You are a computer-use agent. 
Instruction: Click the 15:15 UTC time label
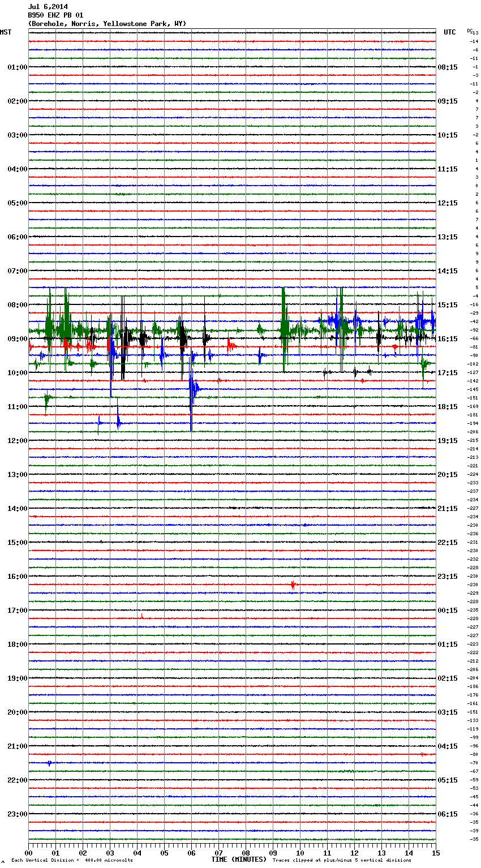(x=448, y=305)
